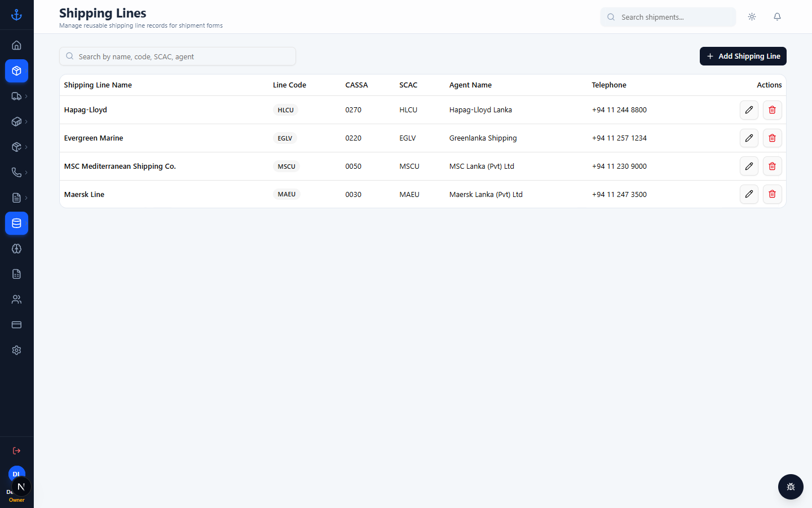Viewport: 812px width, 508px height.
Task: Click CASSA value 0050
Action: pyautogui.click(x=354, y=167)
